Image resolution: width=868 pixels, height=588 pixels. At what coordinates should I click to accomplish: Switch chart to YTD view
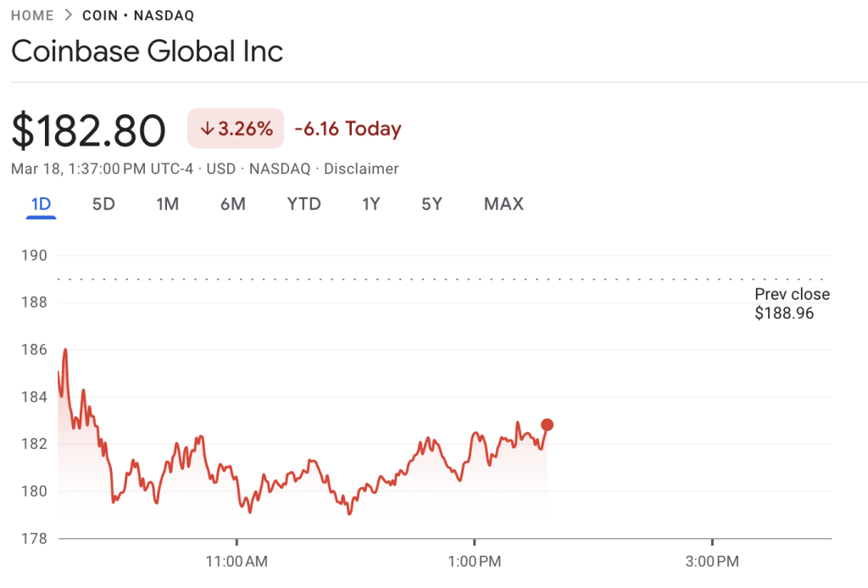pyautogui.click(x=303, y=204)
